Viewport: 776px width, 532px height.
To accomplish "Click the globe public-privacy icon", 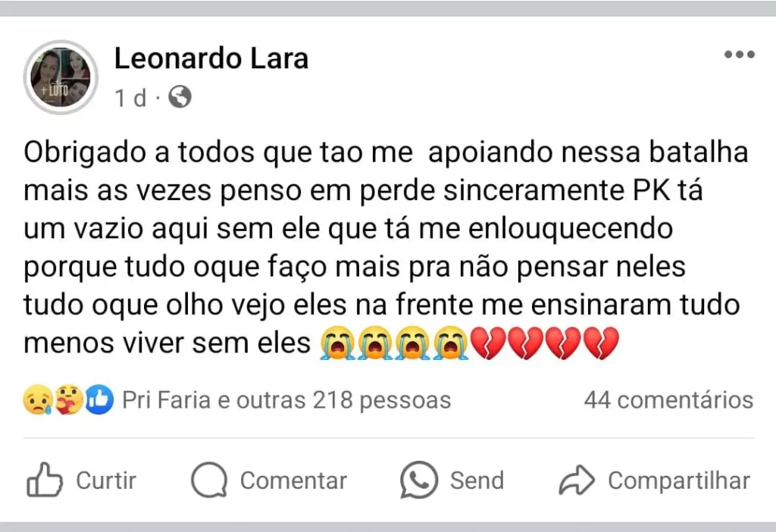I will [180, 97].
